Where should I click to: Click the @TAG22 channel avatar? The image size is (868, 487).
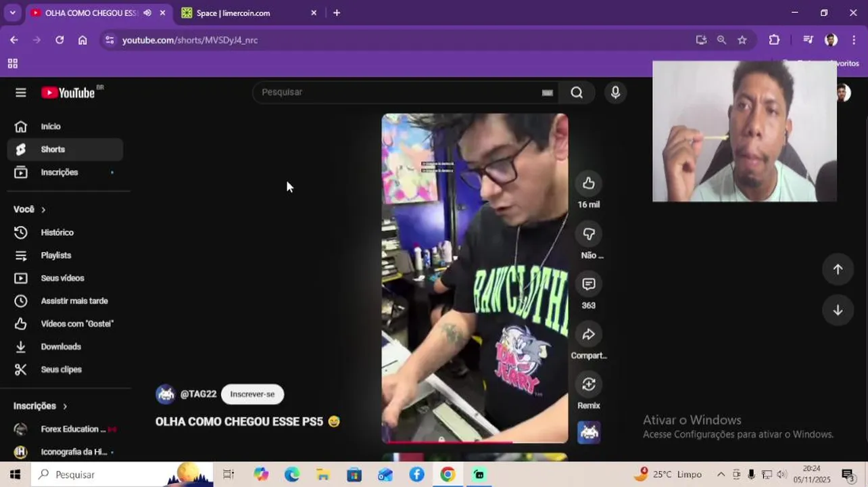point(166,394)
